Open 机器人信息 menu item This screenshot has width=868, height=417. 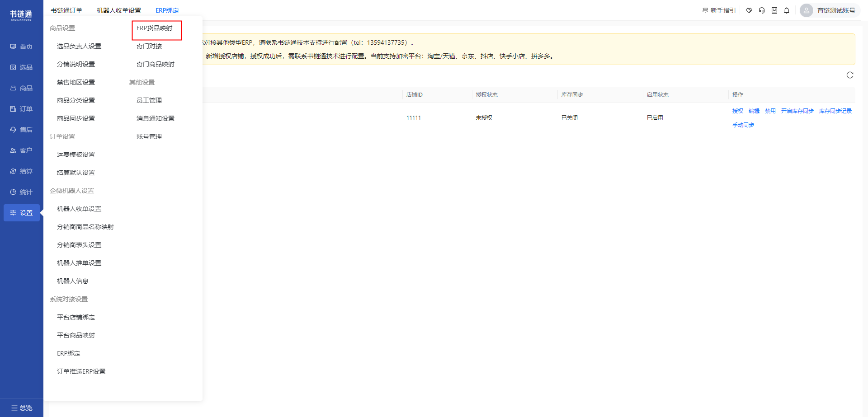73,281
